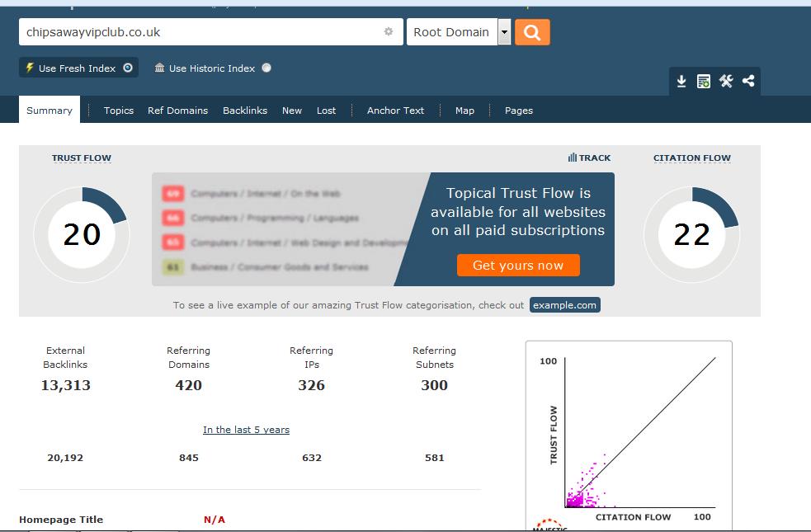
Task: Open the Map tab
Action: tap(464, 111)
